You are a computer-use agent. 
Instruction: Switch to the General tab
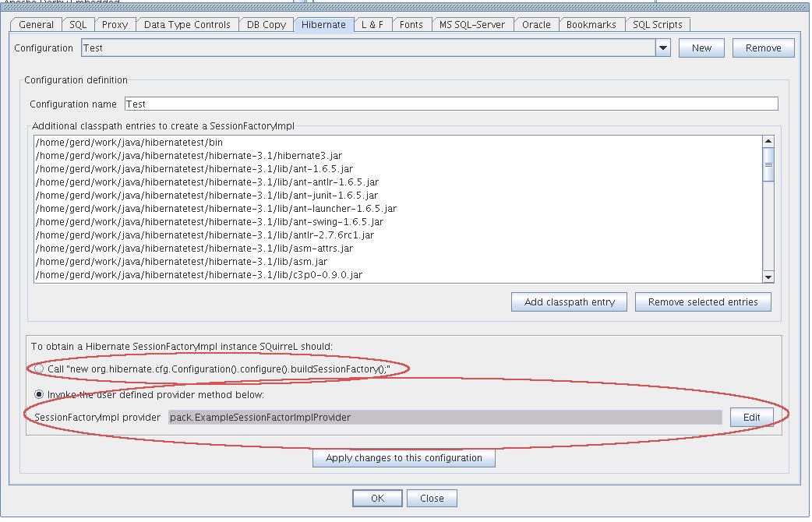point(36,24)
